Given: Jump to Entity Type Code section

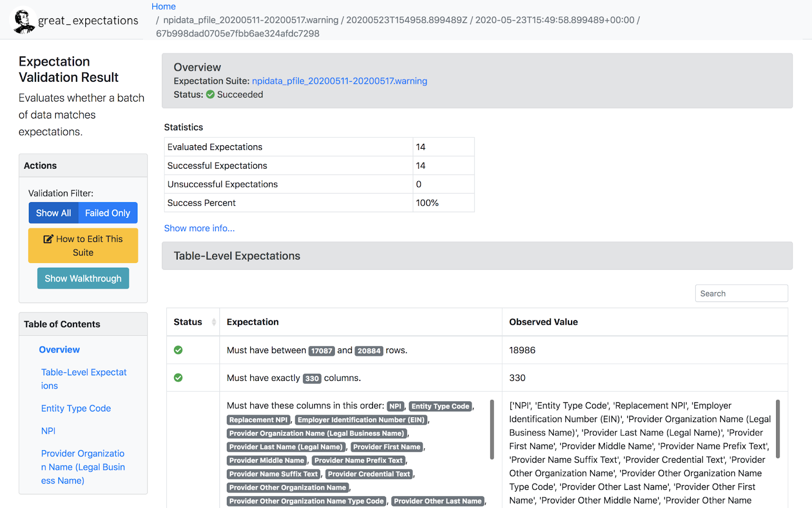Looking at the screenshot, I should (x=76, y=408).
